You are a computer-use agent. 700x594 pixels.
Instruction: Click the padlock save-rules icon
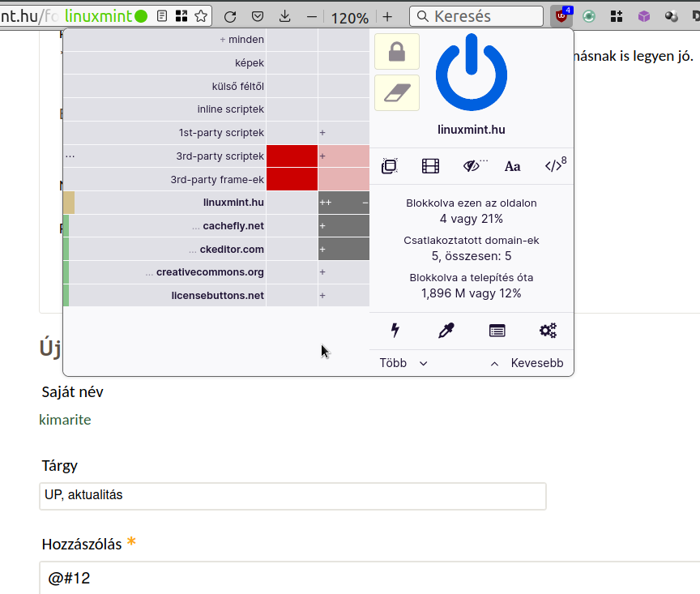(396, 52)
